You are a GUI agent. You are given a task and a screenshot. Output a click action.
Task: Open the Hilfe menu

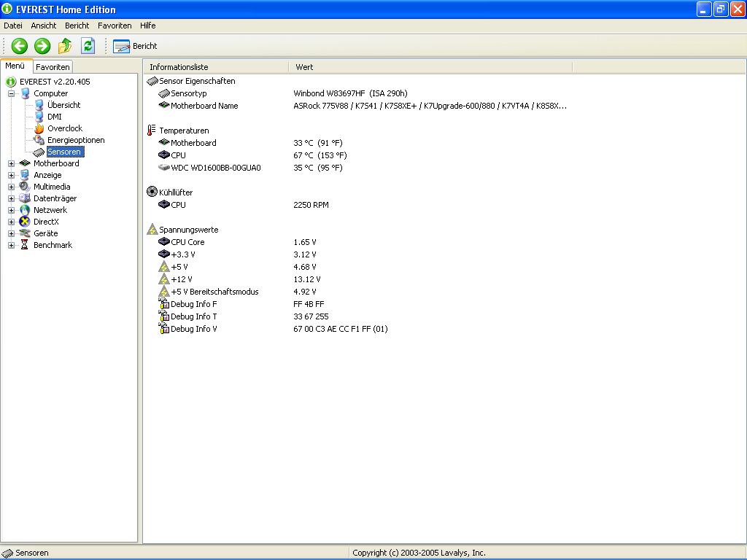coord(147,26)
